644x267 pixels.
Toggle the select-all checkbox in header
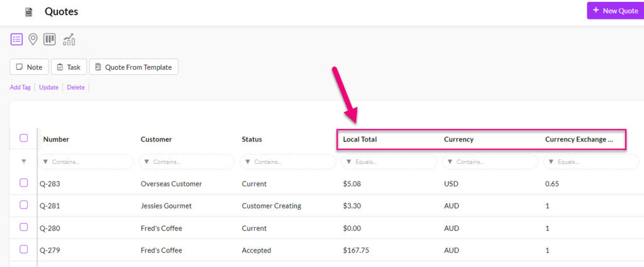[24, 138]
